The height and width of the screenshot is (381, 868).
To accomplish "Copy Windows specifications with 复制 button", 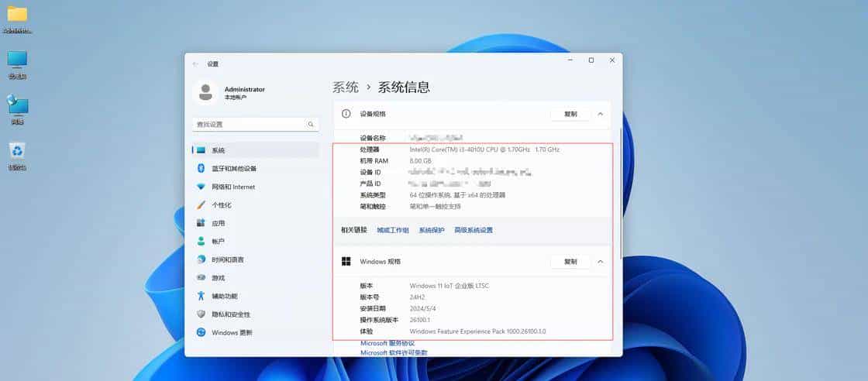I will [570, 262].
